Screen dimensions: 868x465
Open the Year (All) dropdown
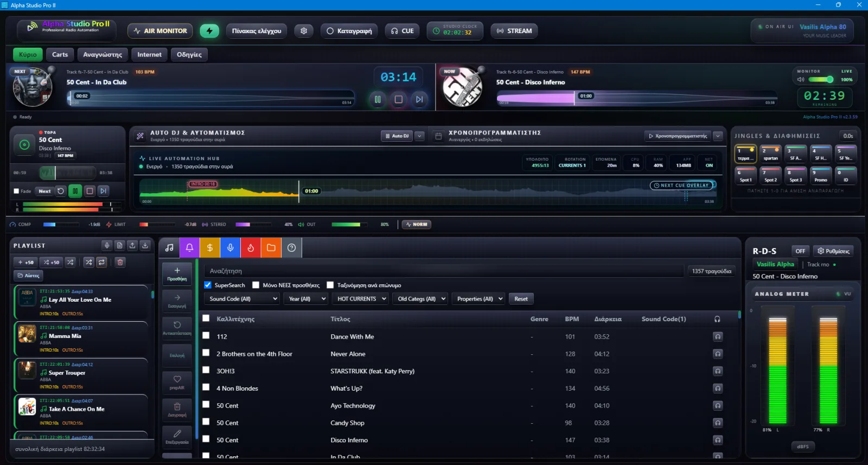pyautogui.click(x=306, y=298)
